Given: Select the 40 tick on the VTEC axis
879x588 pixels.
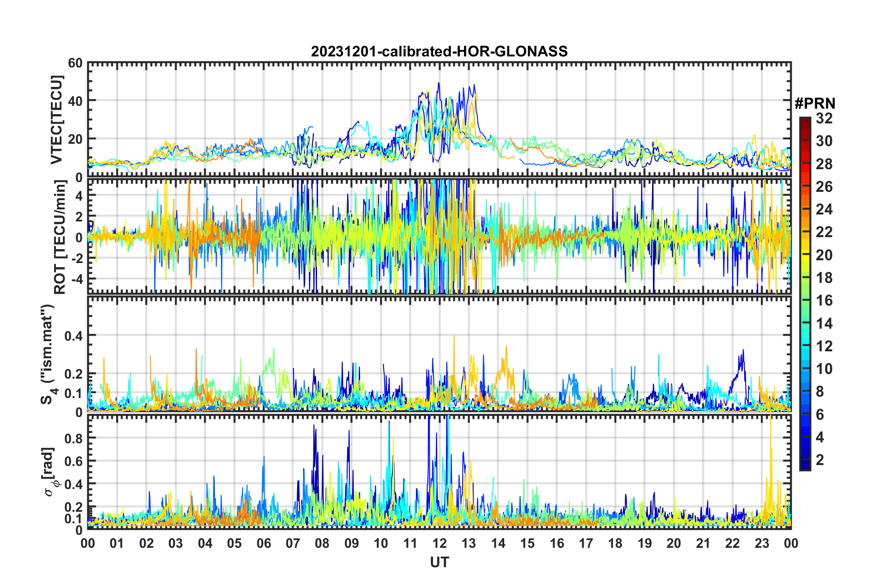Looking at the screenshot, I should (x=75, y=101).
